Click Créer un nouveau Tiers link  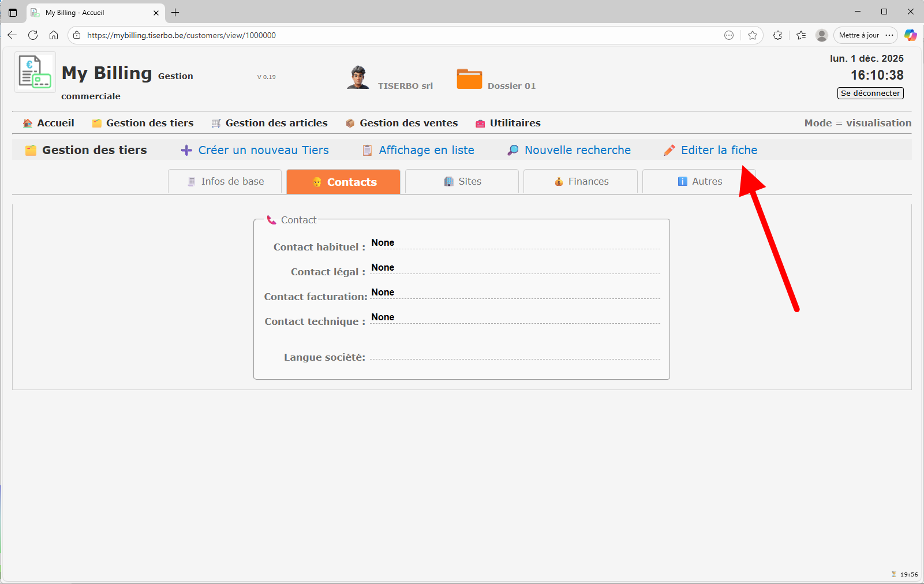tap(263, 150)
